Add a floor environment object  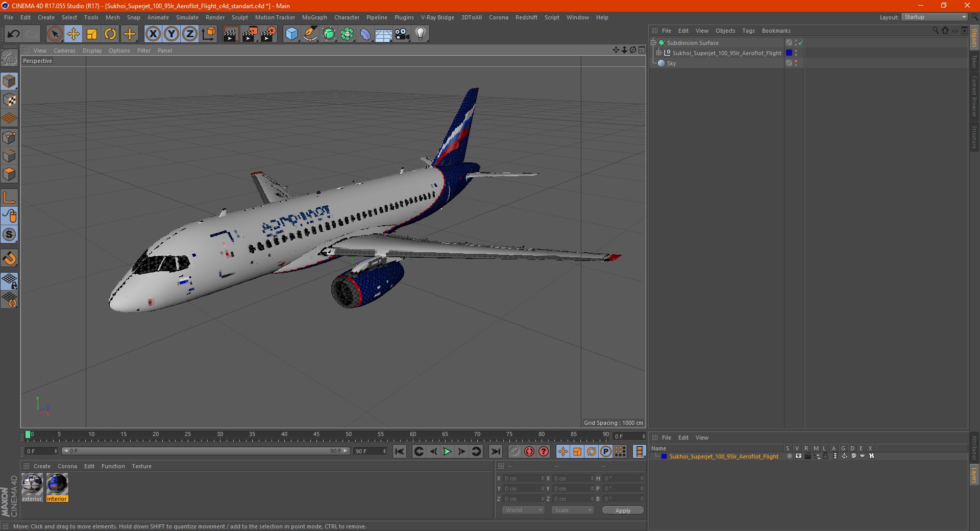click(x=384, y=34)
